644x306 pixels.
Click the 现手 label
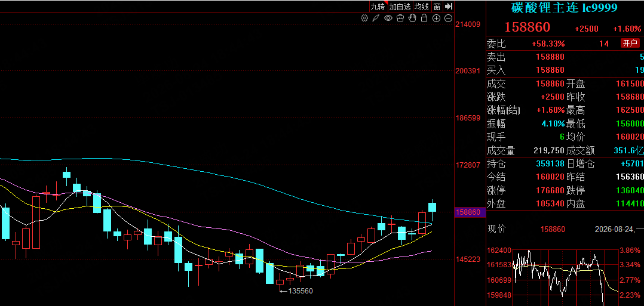(x=496, y=137)
